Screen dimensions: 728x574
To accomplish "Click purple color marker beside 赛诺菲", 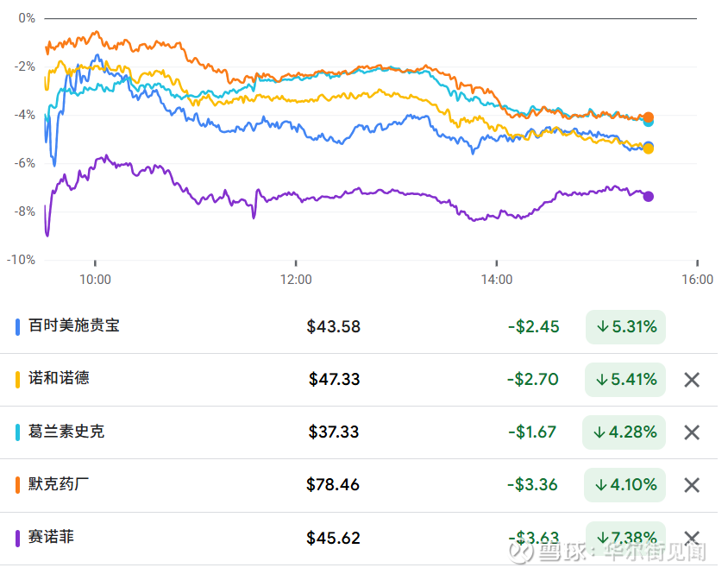I will [18, 538].
